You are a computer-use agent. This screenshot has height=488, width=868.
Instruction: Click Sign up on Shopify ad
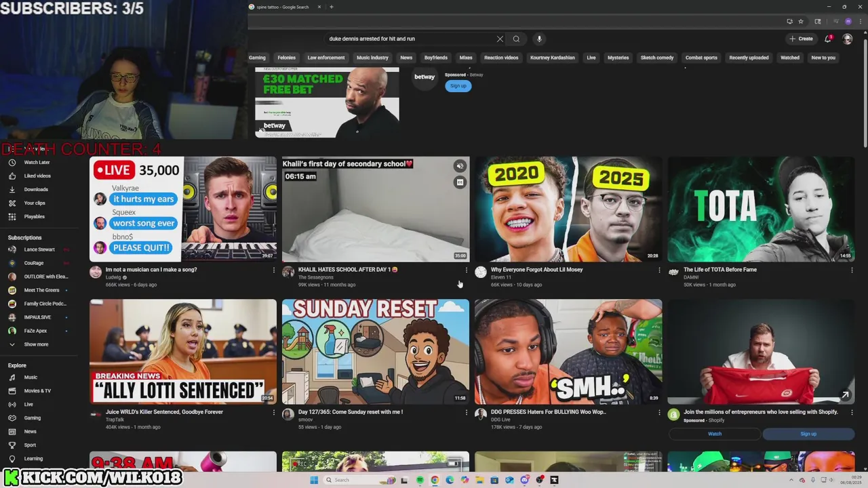coord(808,434)
